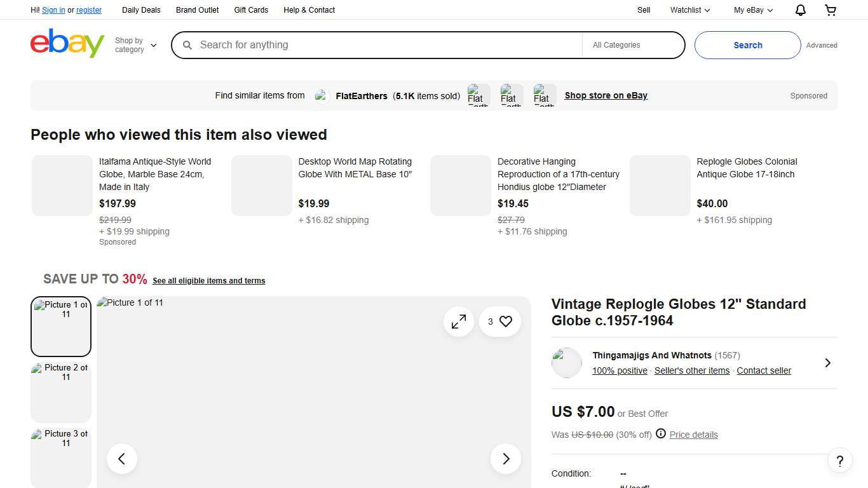Open the help question mark button
868x488 pixels.
coord(839,461)
